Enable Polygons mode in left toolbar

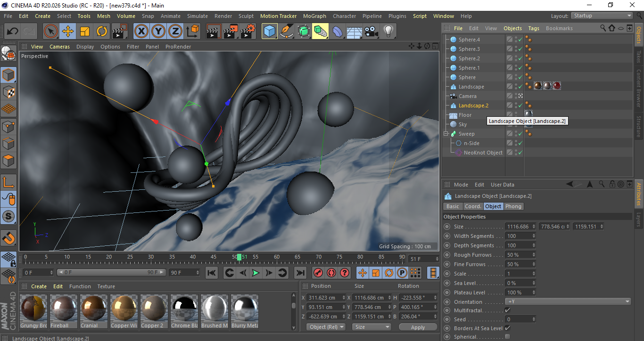pos(8,161)
